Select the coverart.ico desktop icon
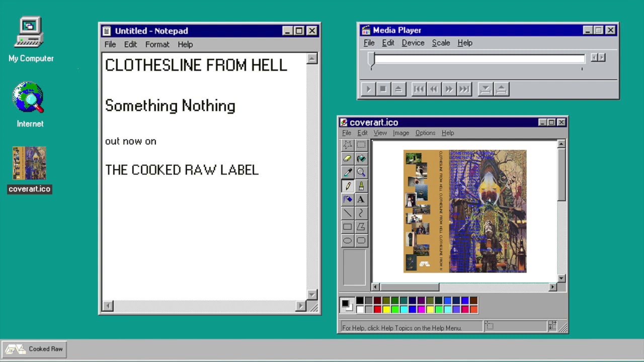Image resolution: width=644 pixels, height=362 pixels. 30,169
